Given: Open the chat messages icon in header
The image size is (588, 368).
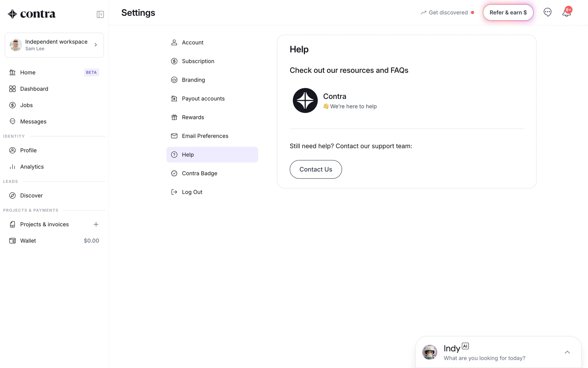Looking at the screenshot, I should pos(547,12).
